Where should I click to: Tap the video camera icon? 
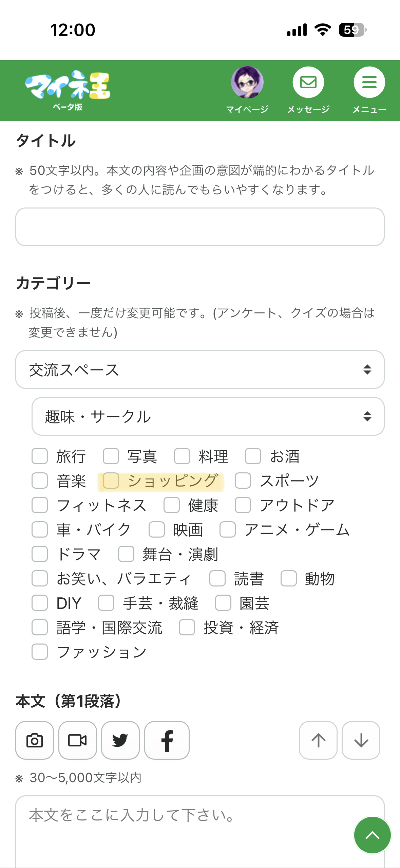click(x=77, y=740)
